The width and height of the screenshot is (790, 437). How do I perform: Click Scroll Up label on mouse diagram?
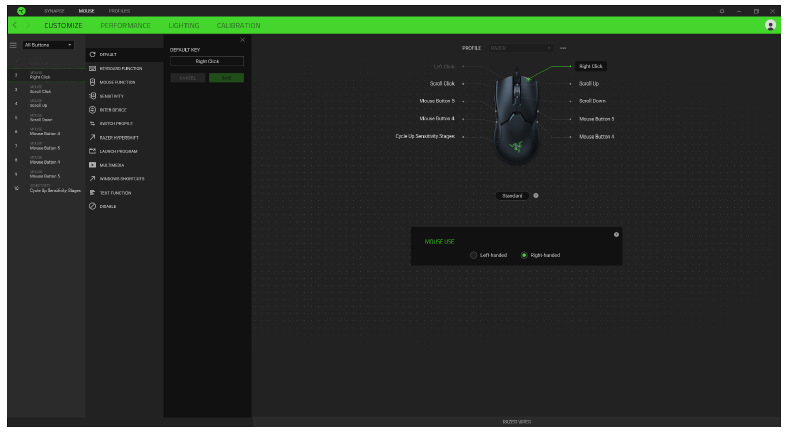[588, 84]
